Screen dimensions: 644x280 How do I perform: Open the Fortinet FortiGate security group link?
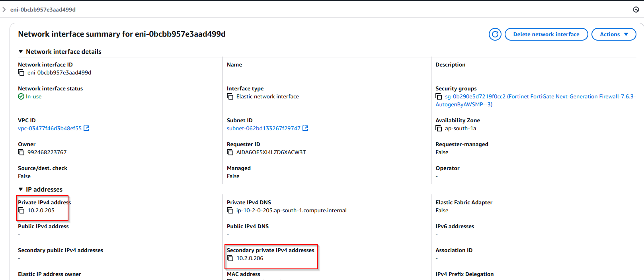tap(536, 100)
